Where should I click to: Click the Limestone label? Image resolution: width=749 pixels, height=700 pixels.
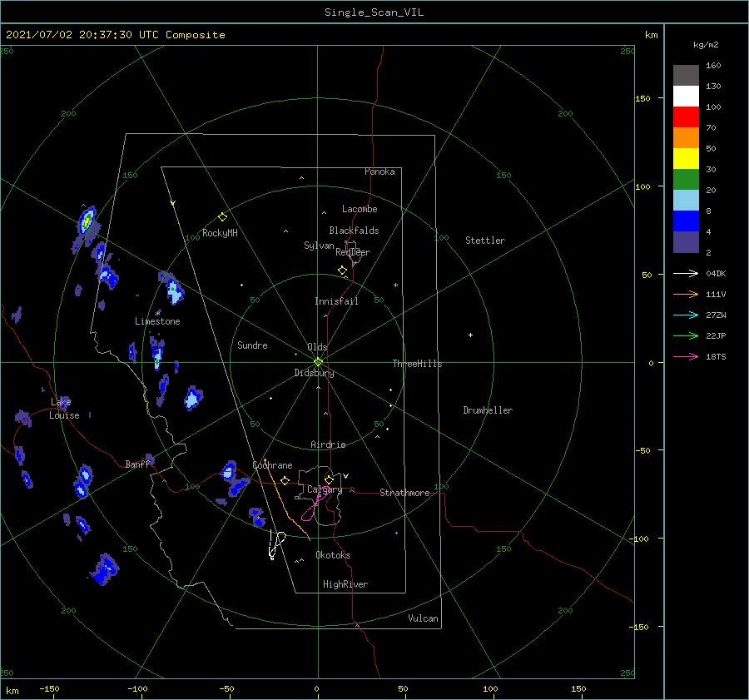click(157, 321)
